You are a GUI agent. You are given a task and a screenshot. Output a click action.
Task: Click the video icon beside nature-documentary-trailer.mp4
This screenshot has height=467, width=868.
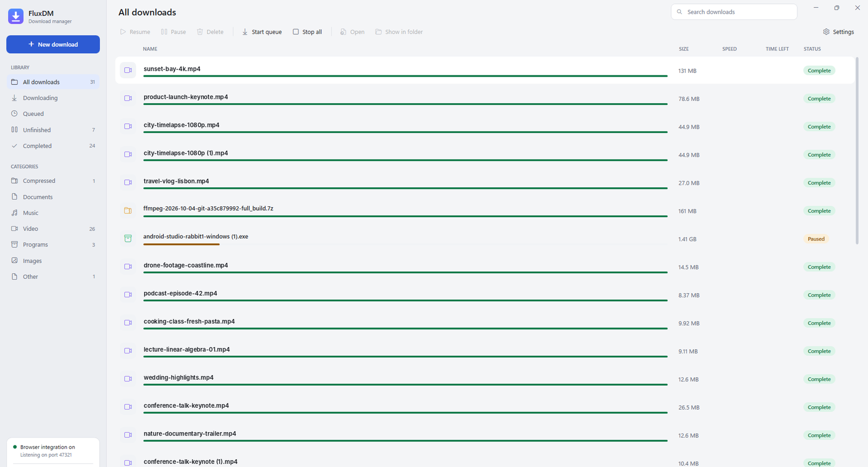pos(128,435)
